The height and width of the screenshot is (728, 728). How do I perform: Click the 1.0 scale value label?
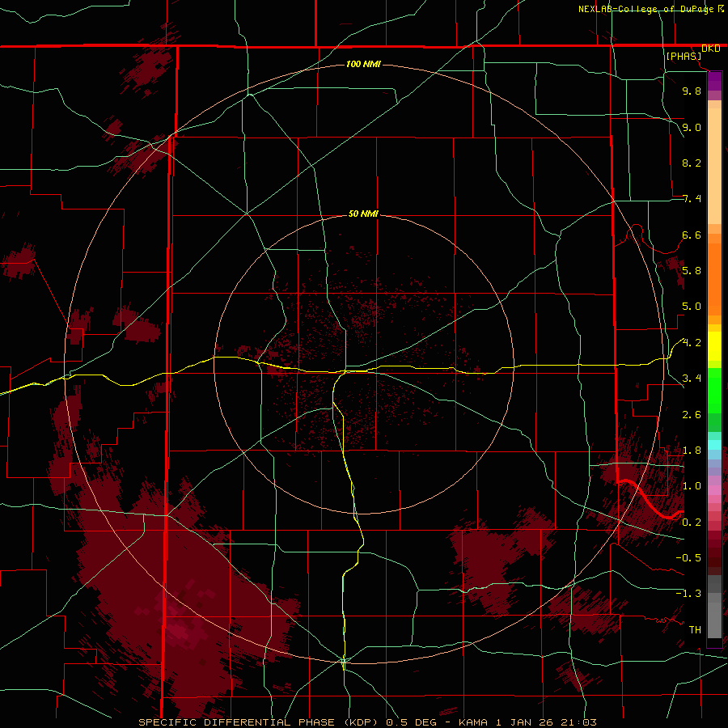[692, 485]
